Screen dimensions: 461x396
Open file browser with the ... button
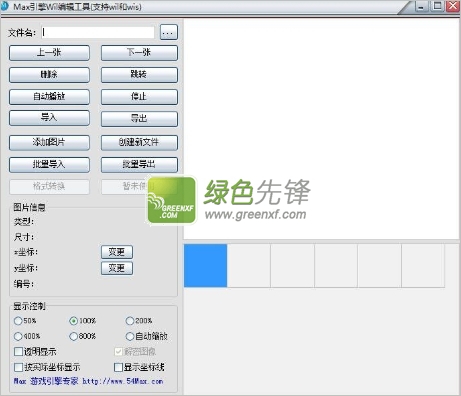point(169,32)
